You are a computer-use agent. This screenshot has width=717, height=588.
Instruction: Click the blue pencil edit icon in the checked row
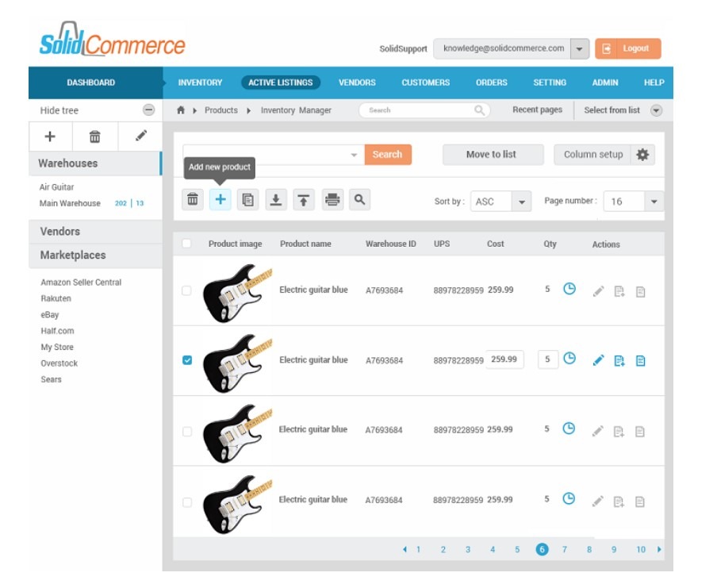point(598,360)
